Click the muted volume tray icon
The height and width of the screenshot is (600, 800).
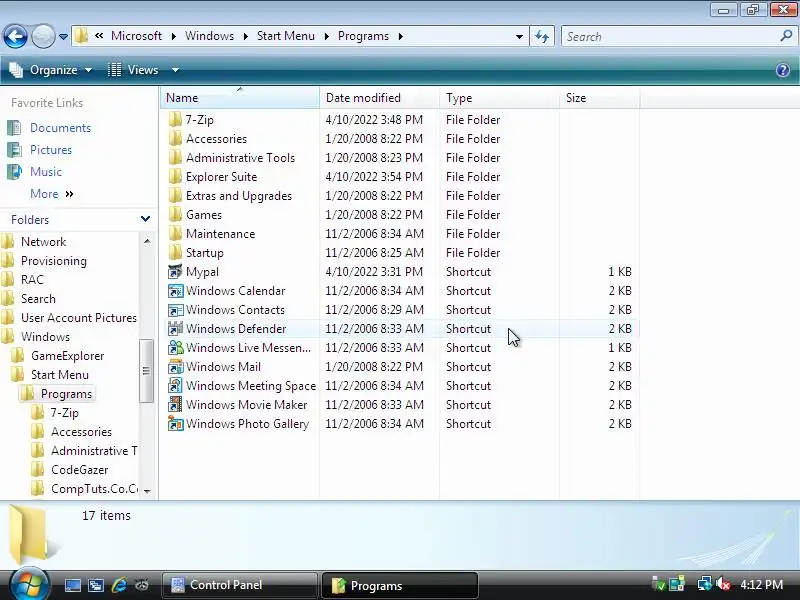(x=722, y=584)
